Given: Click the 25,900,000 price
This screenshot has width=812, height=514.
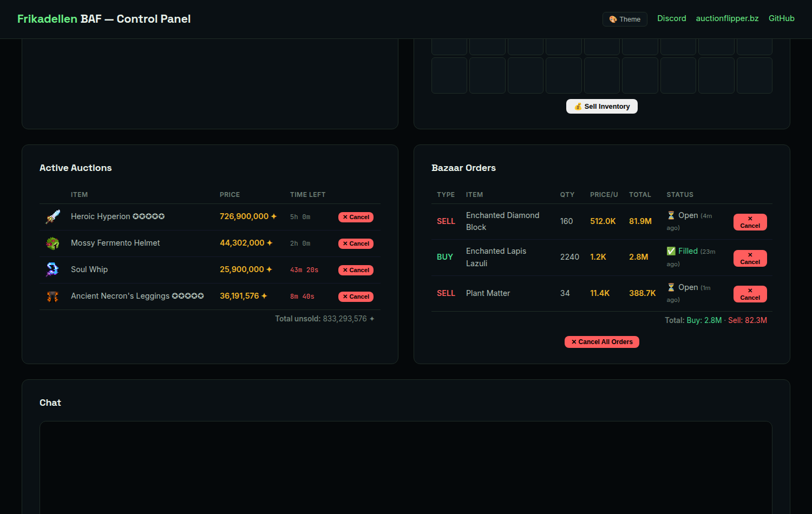Looking at the screenshot, I should (x=246, y=269).
